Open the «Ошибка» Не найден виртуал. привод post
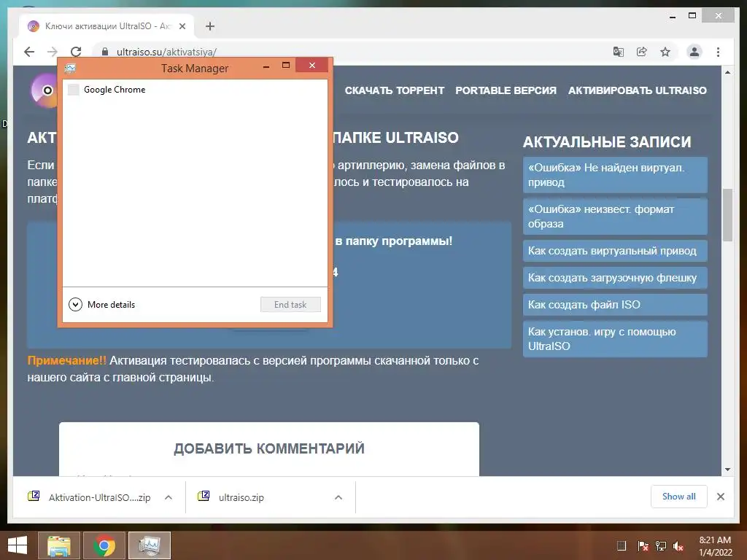This screenshot has width=747, height=560. click(615, 175)
